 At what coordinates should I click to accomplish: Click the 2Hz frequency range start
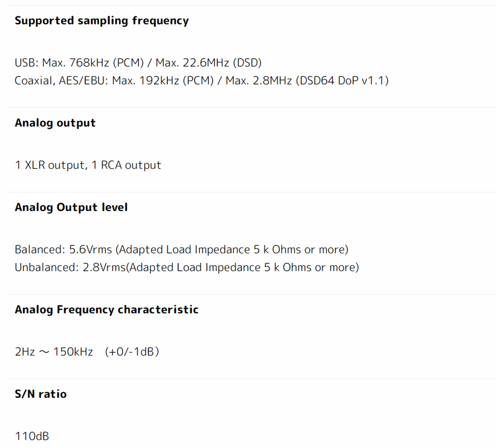click(24, 352)
